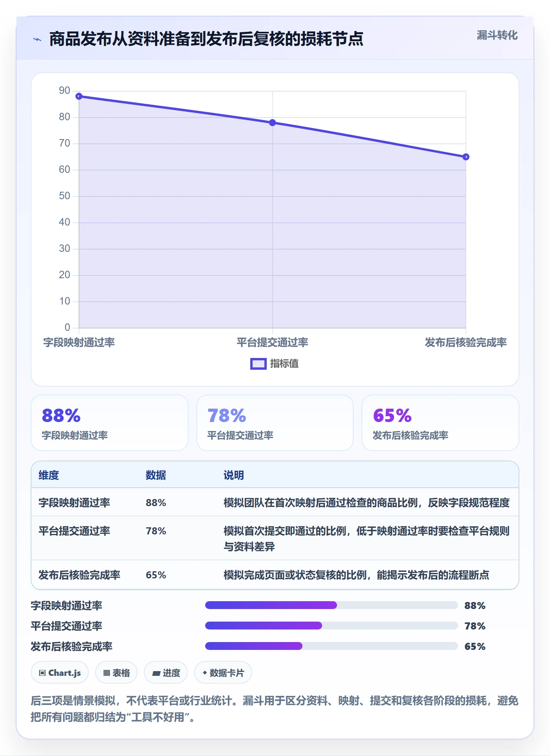550x756 pixels.
Task: Click the 平台提交通过率 progress bar
Action: tap(332, 626)
